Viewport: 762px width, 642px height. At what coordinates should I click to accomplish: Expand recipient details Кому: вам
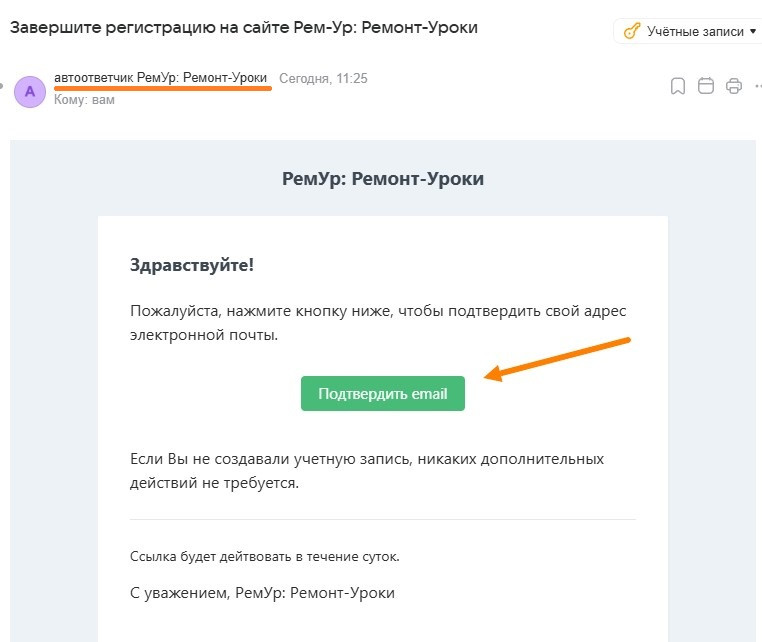pos(84,100)
